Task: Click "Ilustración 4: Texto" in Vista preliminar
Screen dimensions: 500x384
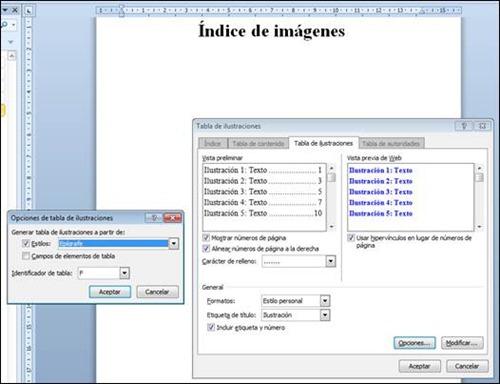Action: [235, 202]
